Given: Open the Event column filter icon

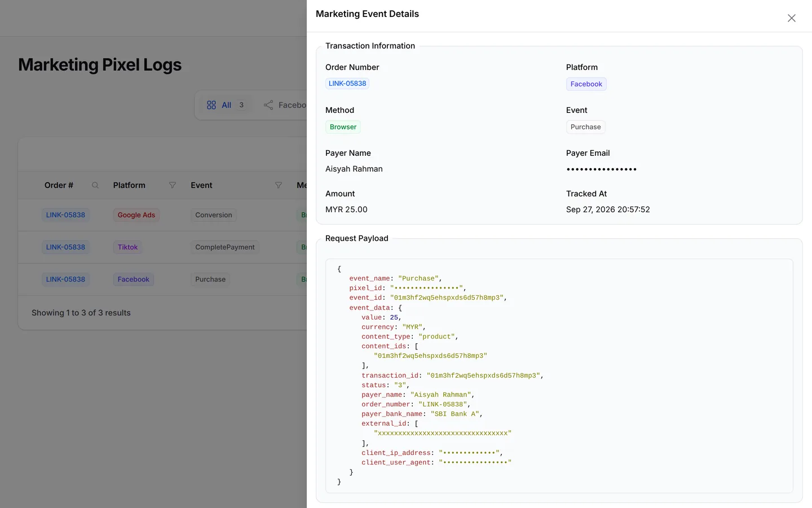Looking at the screenshot, I should point(279,185).
